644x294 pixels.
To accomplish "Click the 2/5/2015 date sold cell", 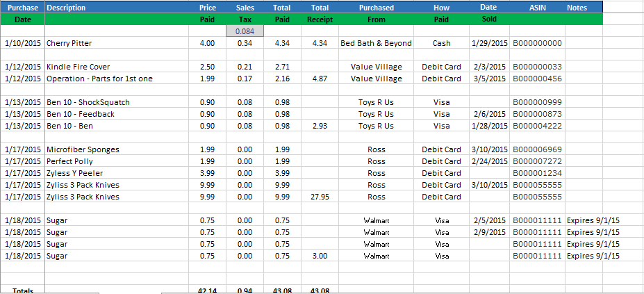I will (x=490, y=220).
